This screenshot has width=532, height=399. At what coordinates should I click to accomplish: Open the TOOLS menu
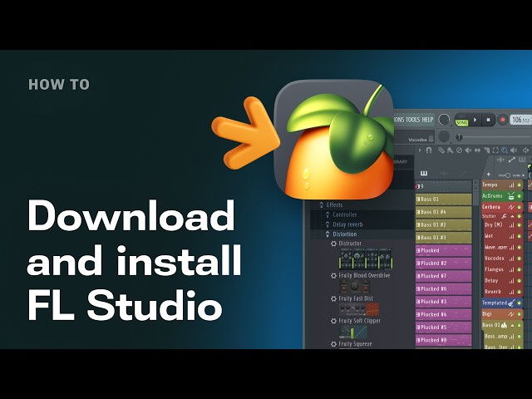[413, 120]
